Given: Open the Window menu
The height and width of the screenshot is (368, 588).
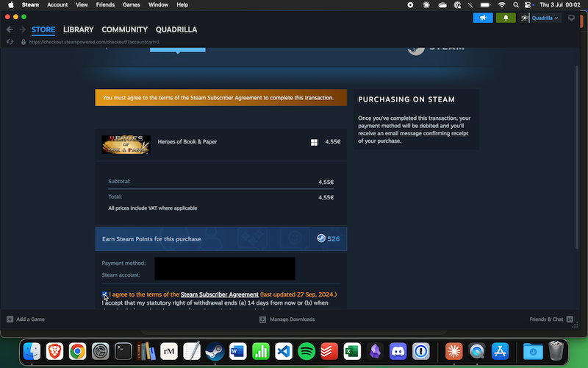Looking at the screenshot, I should (x=158, y=5).
